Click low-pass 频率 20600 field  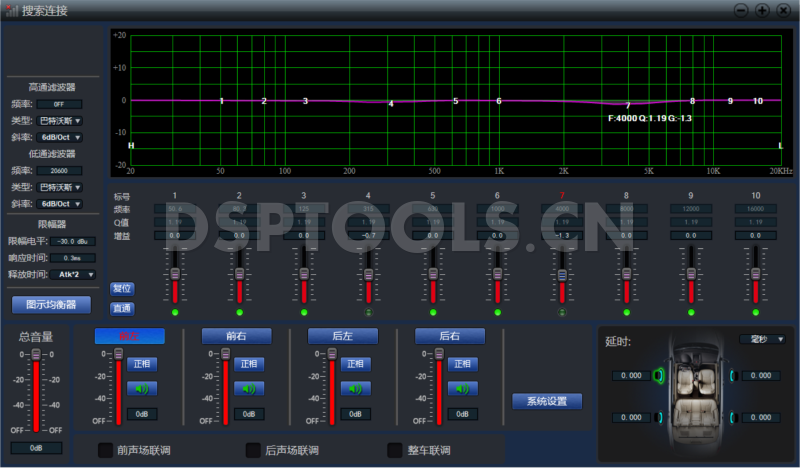59,170
